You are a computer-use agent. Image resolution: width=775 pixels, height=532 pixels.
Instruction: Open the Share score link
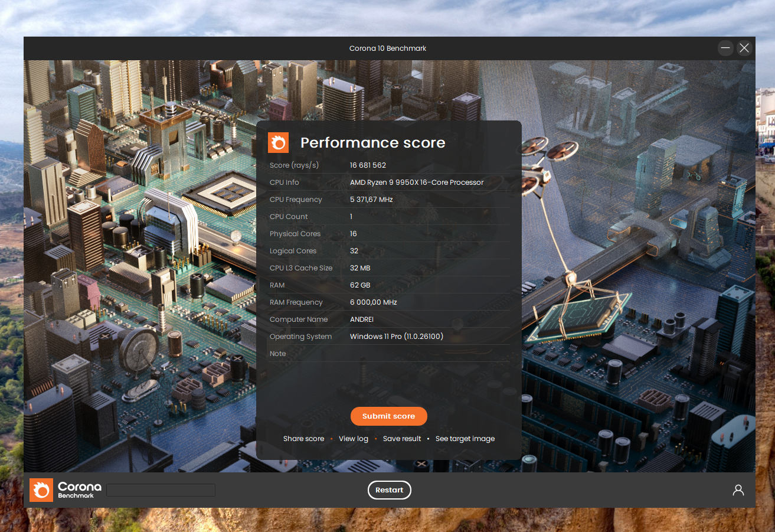(x=303, y=439)
